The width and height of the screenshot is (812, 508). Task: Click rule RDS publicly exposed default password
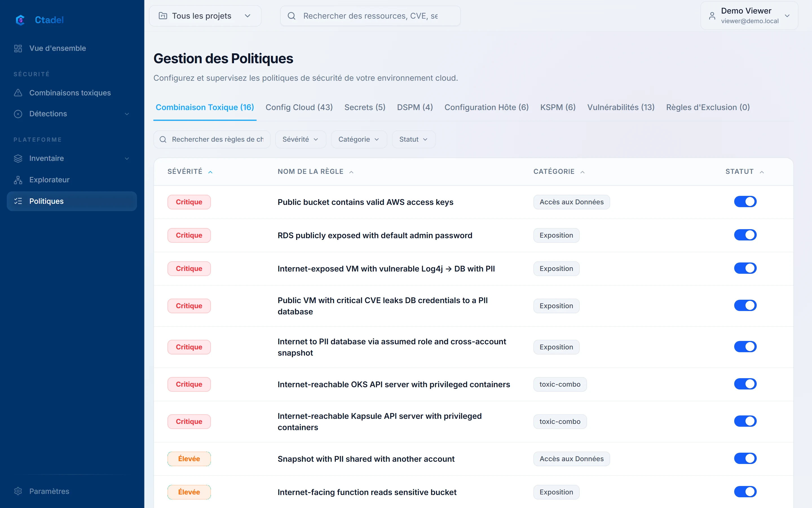click(x=375, y=235)
